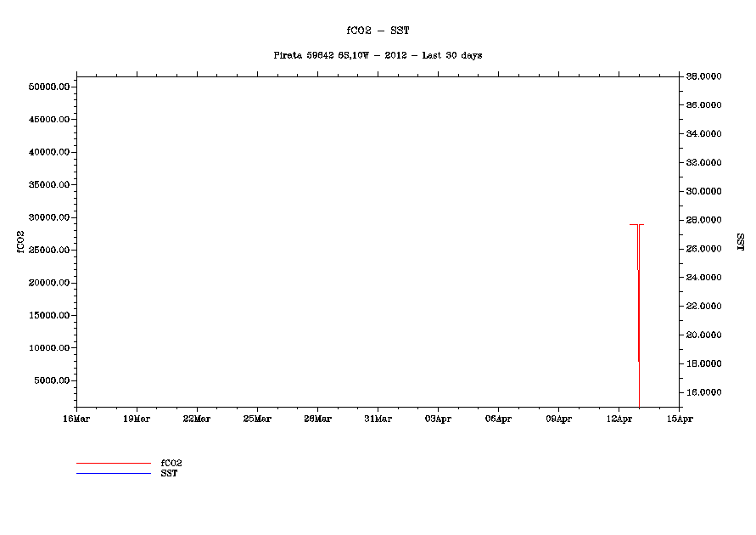Click the 28.0000 value on right axis

[x=703, y=220]
